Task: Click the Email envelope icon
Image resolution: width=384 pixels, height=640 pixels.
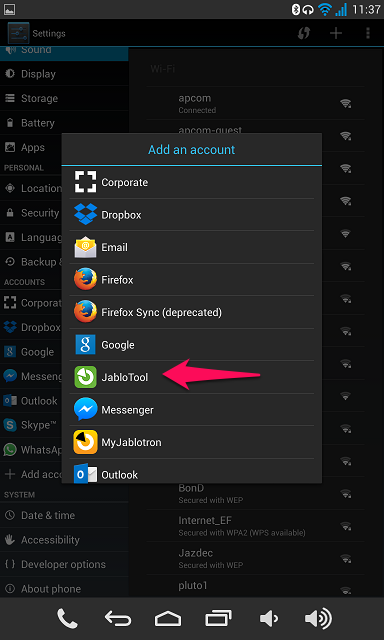Action: pyautogui.click(x=85, y=247)
